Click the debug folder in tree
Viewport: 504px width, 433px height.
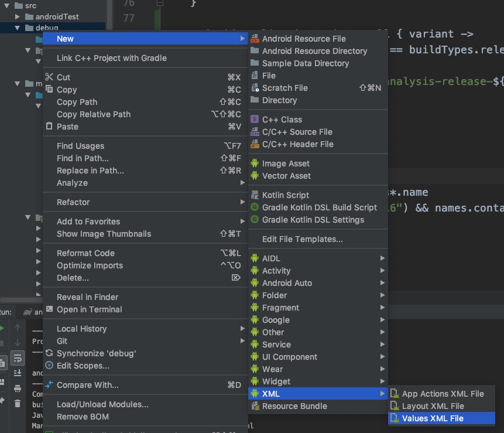click(47, 28)
